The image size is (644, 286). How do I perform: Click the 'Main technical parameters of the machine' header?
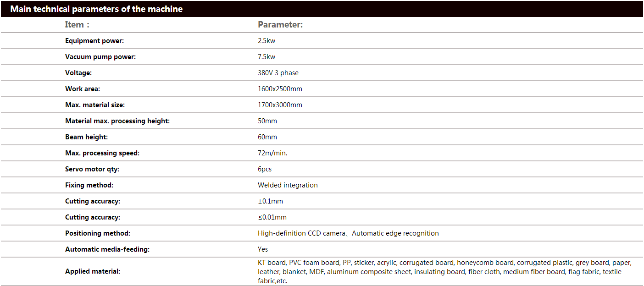coord(96,9)
